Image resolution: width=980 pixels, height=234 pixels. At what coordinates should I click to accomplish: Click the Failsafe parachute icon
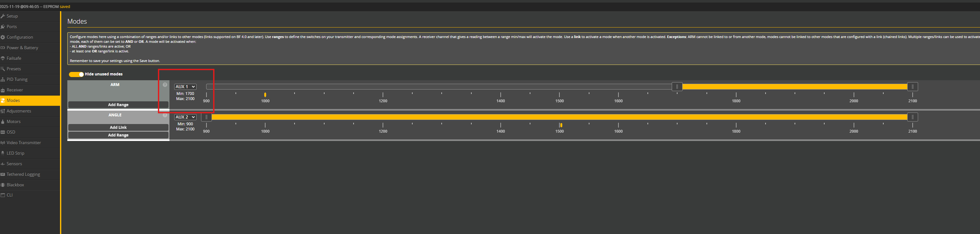click(x=3, y=58)
